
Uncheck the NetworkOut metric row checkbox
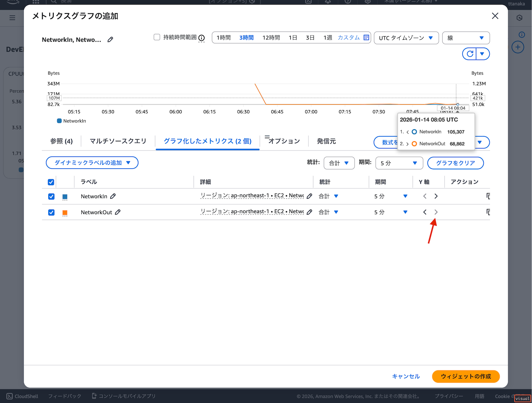[x=51, y=212]
